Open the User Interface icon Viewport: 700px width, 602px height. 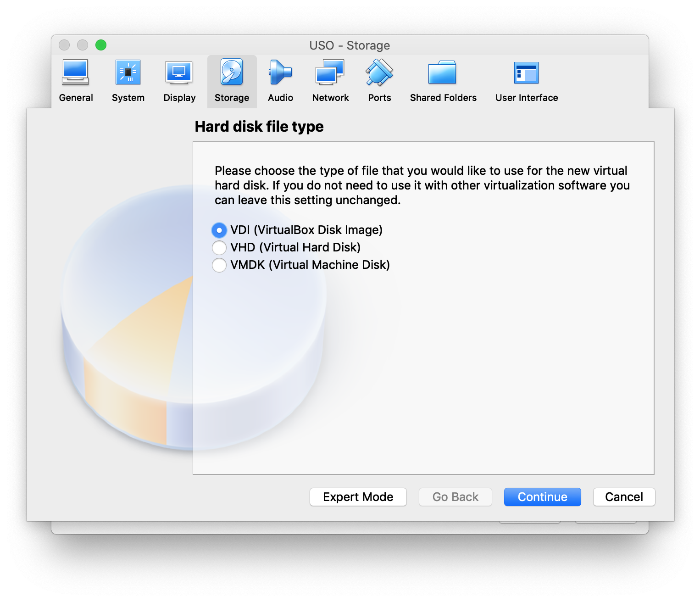526,72
